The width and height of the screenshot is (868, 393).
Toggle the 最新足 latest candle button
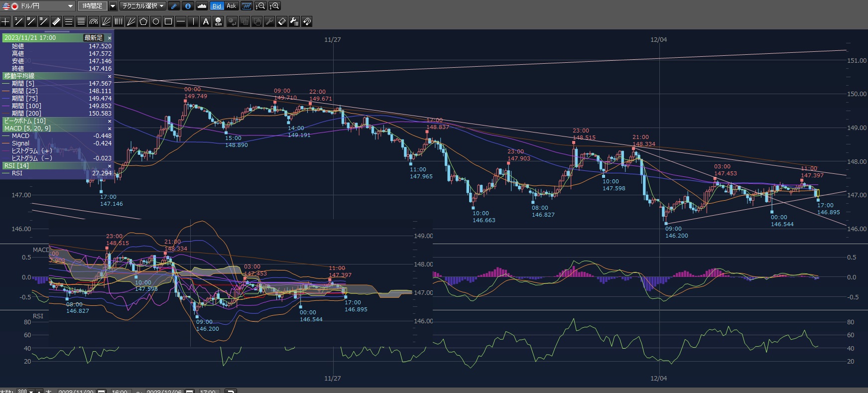[x=93, y=38]
